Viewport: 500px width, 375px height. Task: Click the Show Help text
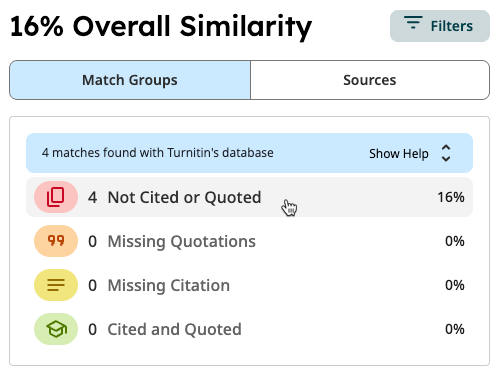(399, 154)
